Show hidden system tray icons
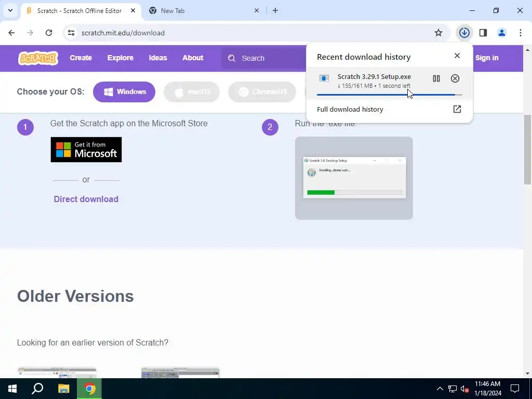Image resolution: width=532 pixels, height=399 pixels. [440, 389]
